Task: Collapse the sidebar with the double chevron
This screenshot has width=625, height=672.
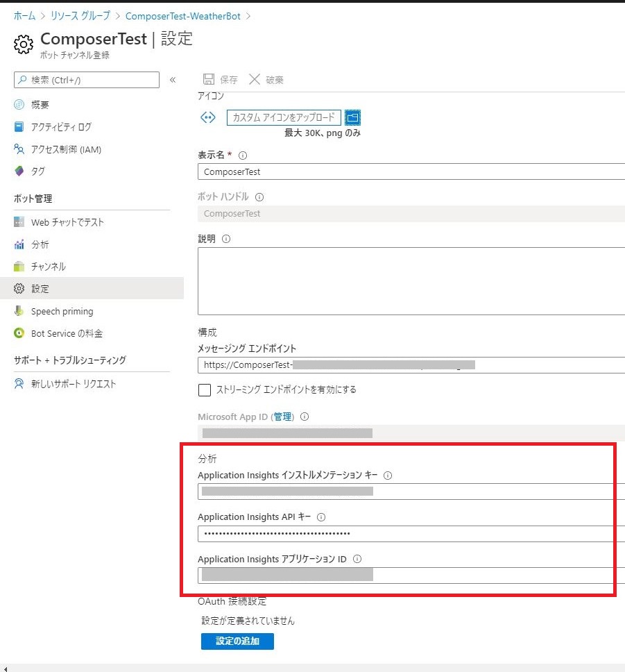Action: coord(173,80)
